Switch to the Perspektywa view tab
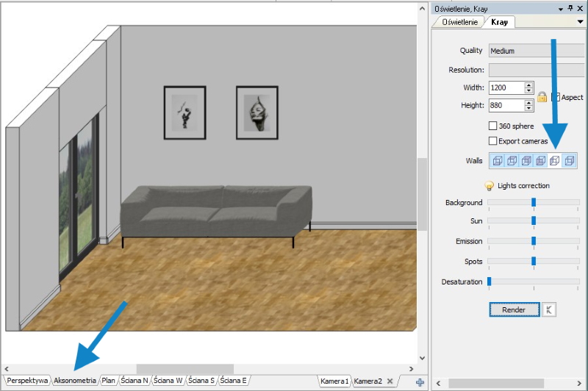This screenshot has width=588, height=391. [28, 381]
